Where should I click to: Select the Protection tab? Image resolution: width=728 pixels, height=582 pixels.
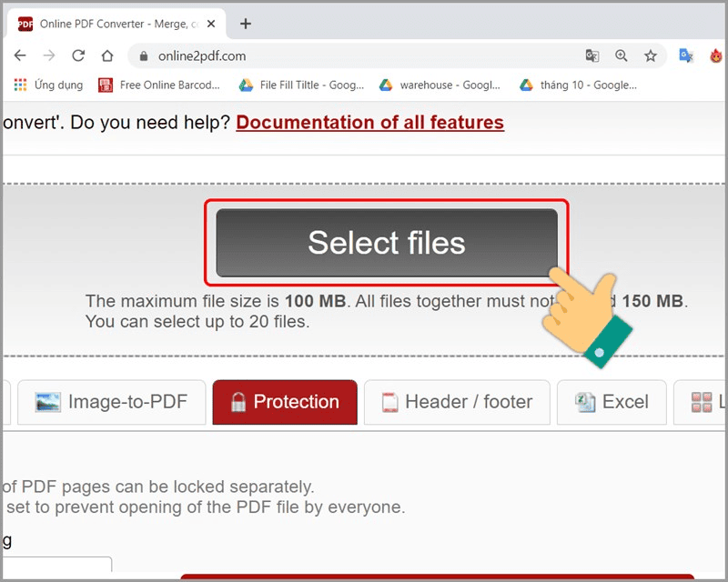pos(285,402)
